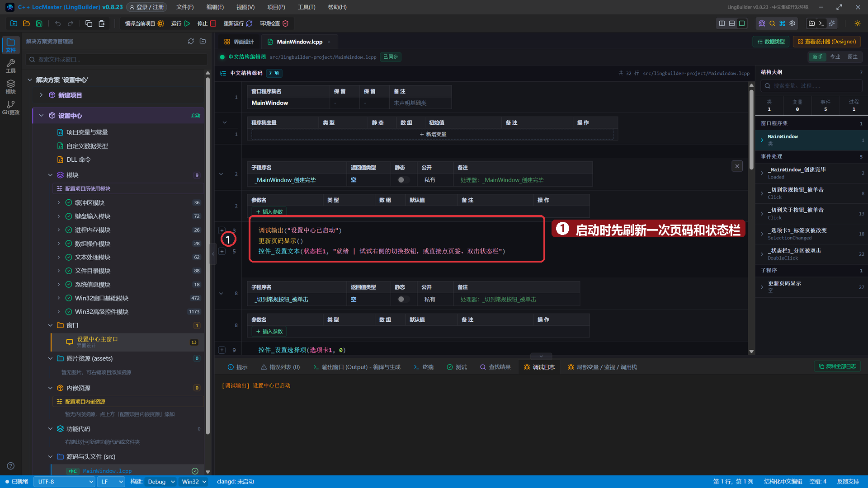868x488 pixels.
Task: Toggle 静态 switch for _MainWindow_创建完毕
Action: 403,180
